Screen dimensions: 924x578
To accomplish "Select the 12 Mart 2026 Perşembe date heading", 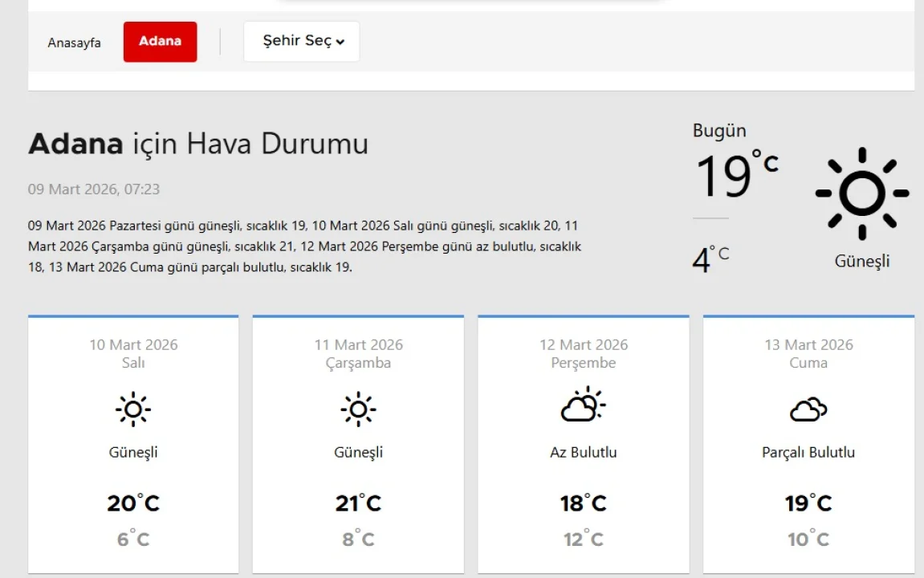I will [584, 354].
